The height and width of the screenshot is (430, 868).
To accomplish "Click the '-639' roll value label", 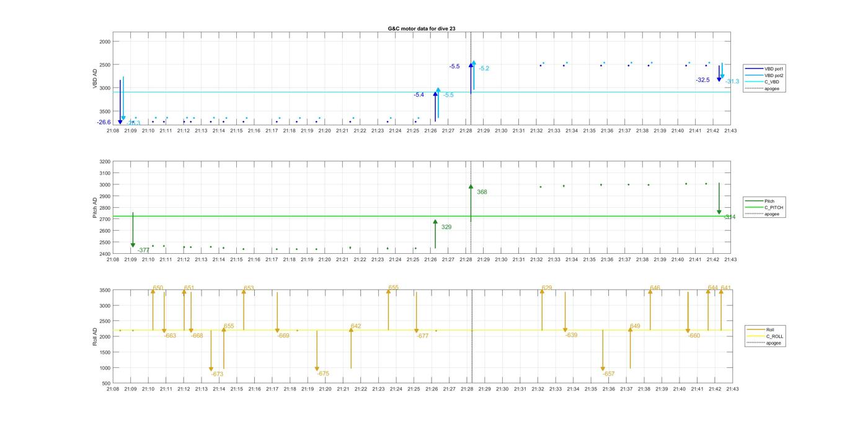I will coord(572,335).
